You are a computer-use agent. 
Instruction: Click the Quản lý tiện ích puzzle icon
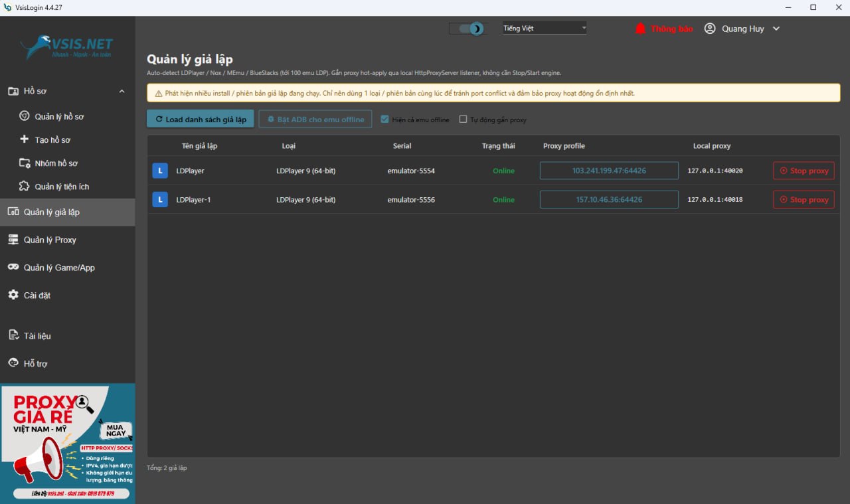(25, 186)
